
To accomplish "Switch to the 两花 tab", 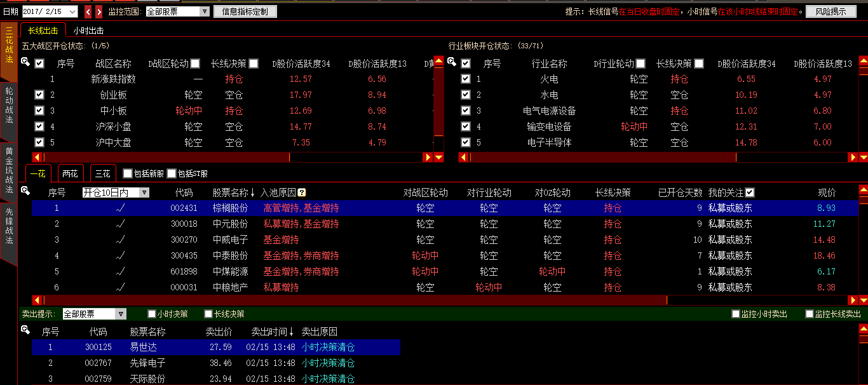I will (x=70, y=173).
